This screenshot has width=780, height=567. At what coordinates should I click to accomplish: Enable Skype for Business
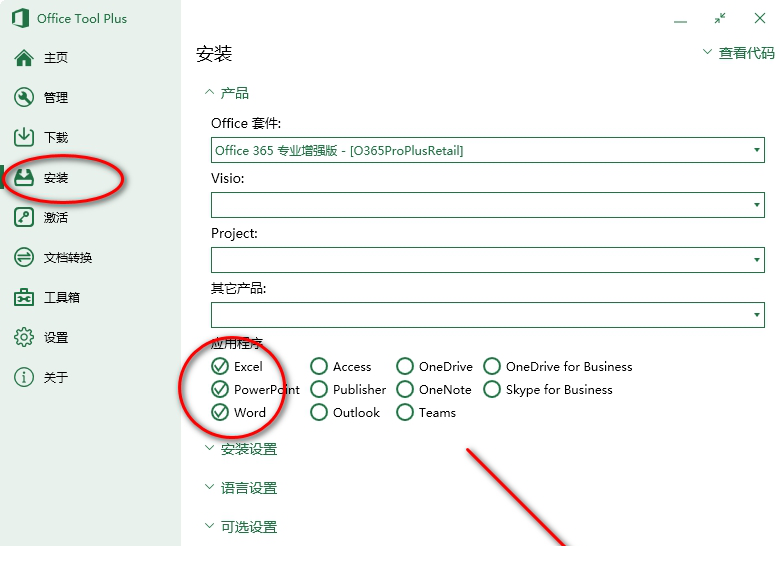[x=492, y=389]
